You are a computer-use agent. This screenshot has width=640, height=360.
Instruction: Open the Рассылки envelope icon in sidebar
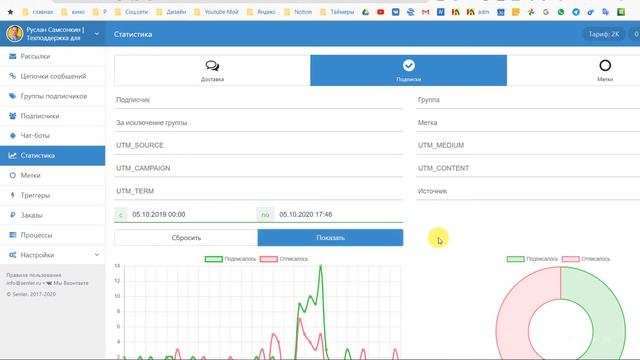pos(13,56)
